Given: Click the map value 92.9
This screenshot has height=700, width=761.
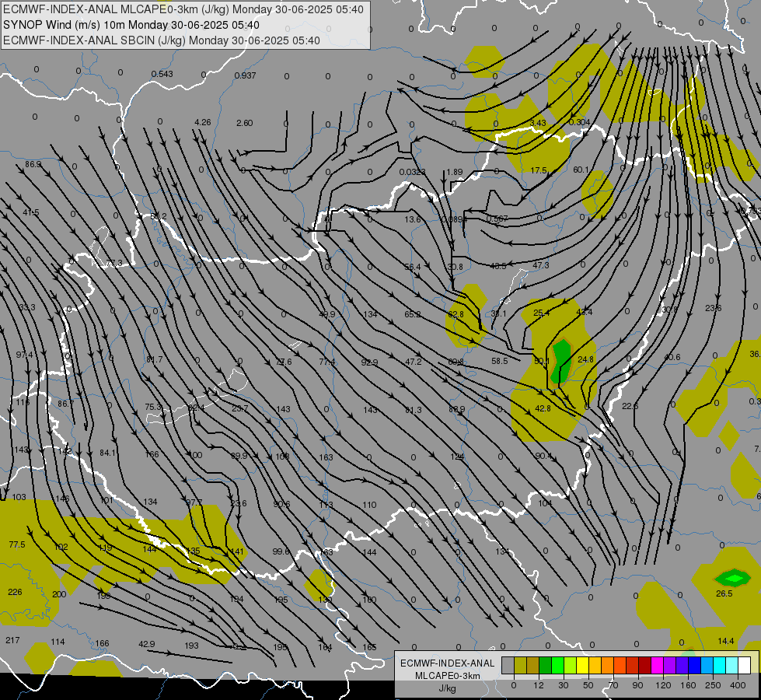Looking at the screenshot, I should [x=369, y=362].
